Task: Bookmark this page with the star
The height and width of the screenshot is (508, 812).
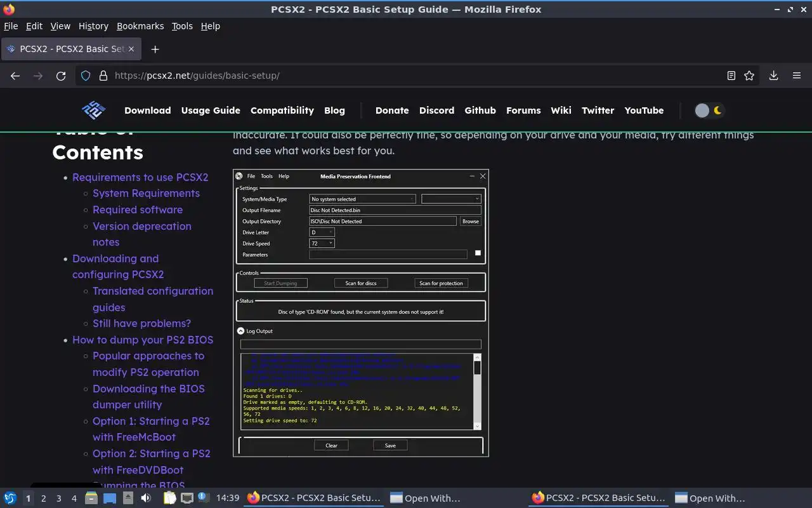Action: 749,76
